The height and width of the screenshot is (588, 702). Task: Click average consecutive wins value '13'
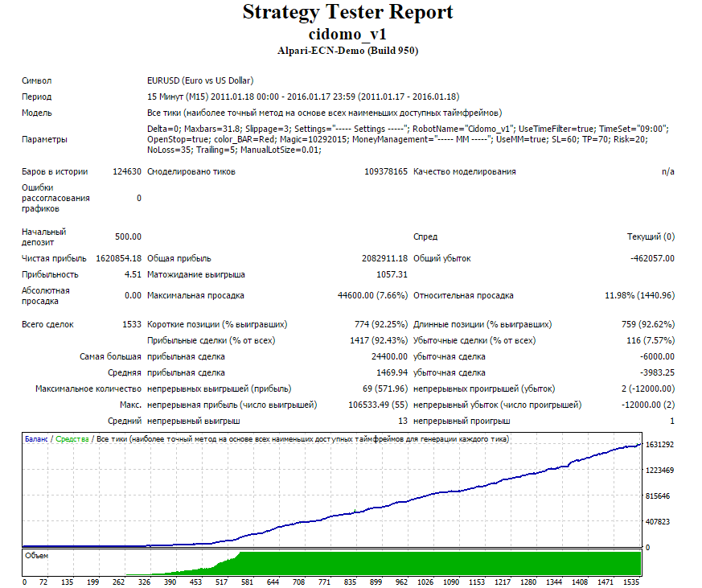click(x=403, y=421)
